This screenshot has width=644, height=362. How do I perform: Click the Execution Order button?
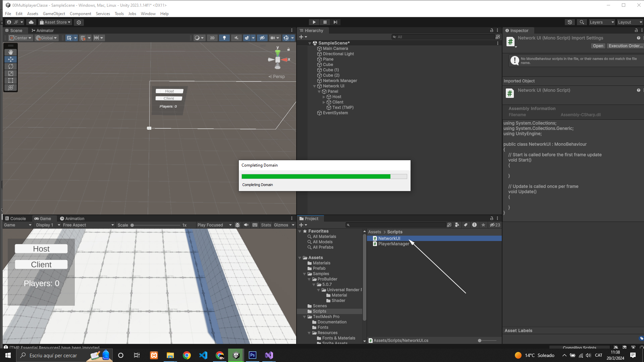[625, 46]
